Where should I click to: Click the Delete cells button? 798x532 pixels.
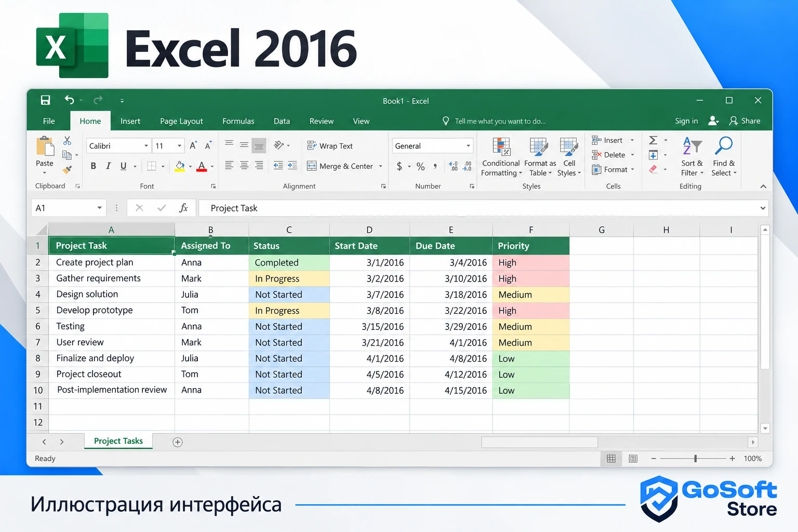click(609, 155)
